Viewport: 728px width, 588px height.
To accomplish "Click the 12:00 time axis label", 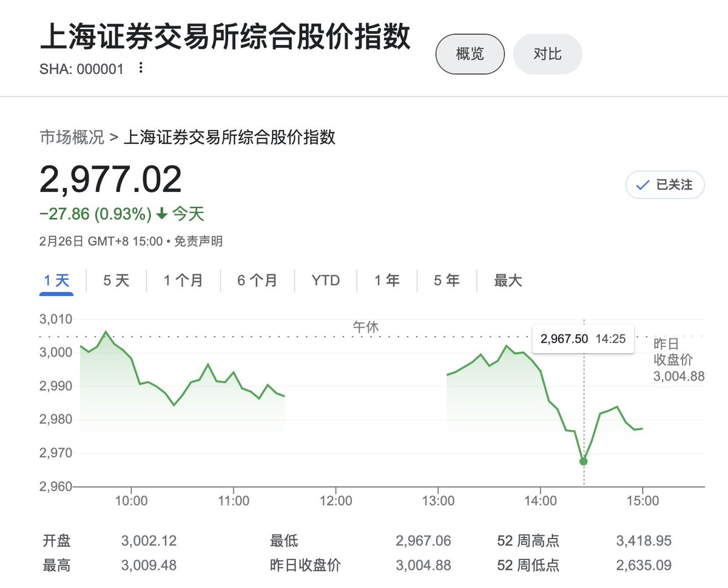I will tap(336, 501).
